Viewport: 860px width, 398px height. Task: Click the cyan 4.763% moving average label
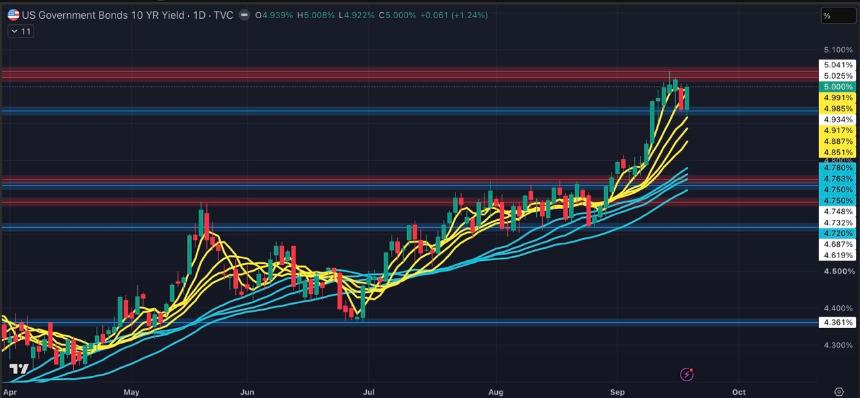837,178
